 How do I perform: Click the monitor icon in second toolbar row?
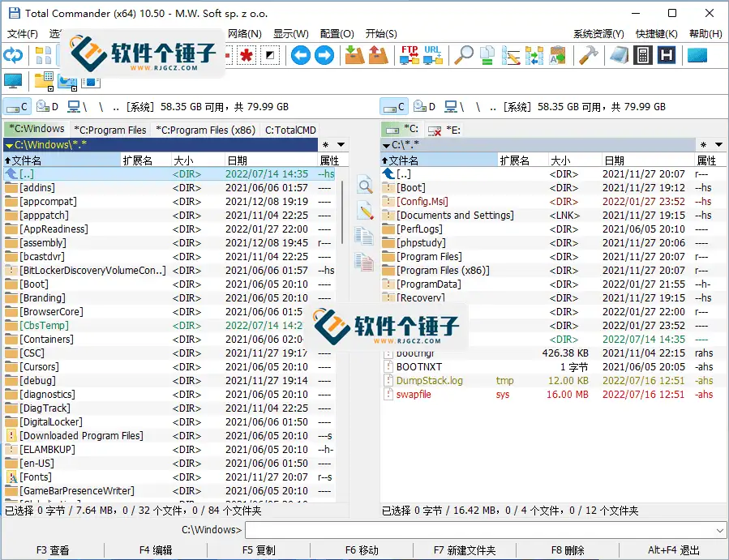pos(13,81)
